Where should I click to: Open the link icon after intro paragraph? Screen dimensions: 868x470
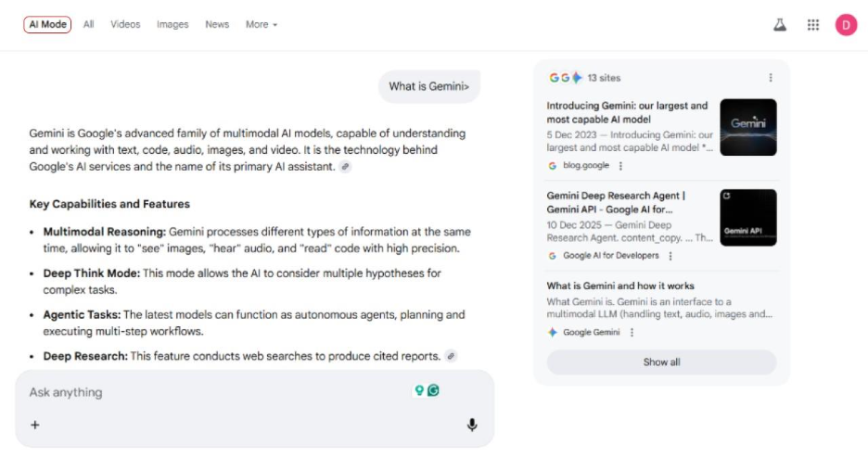345,167
